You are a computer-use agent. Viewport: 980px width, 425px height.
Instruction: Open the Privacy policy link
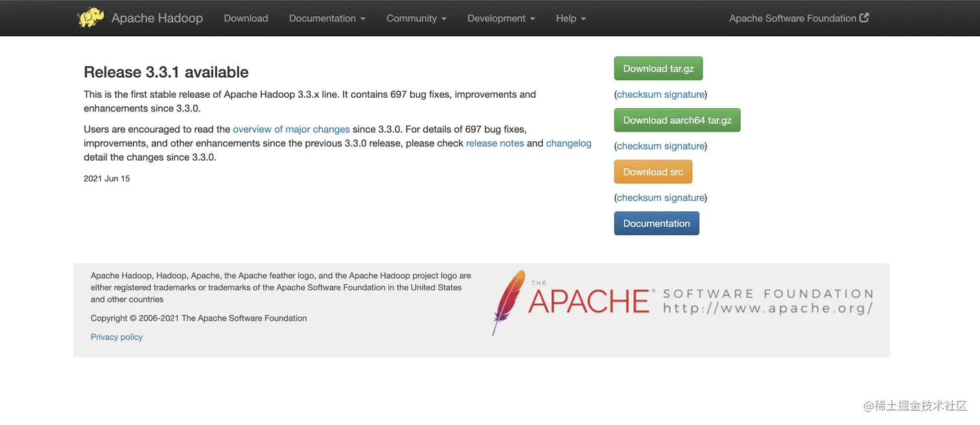(117, 337)
